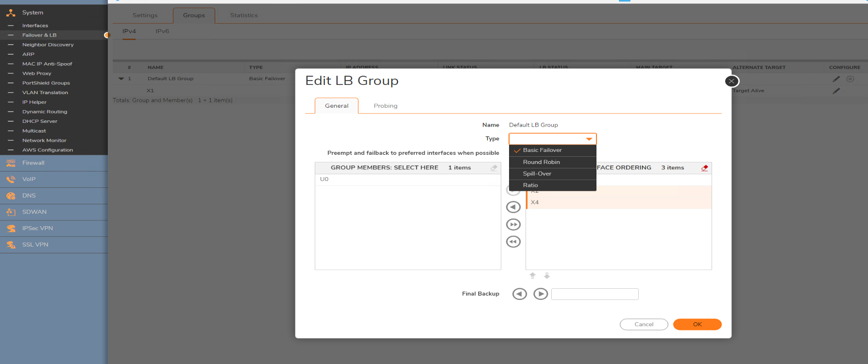Viewport: 868px width, 364px height.
Task: Add all members with double-right arrow
Action: 513,225
